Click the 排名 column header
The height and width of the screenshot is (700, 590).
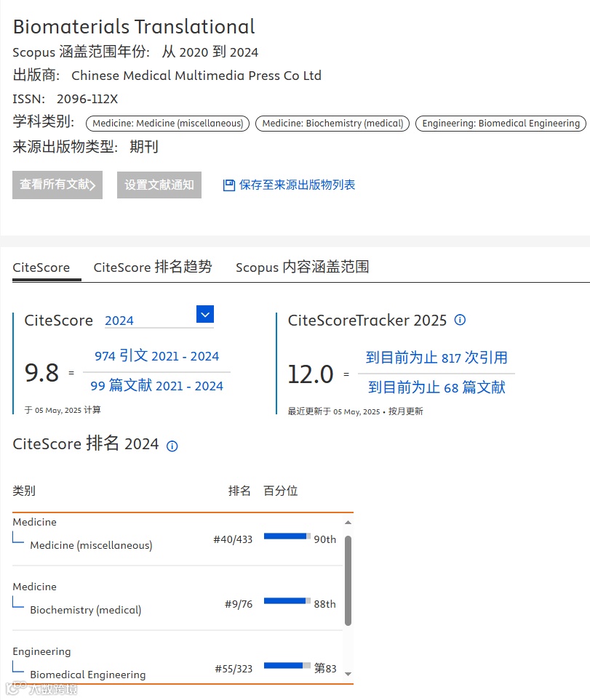click(x=239, y=491)
